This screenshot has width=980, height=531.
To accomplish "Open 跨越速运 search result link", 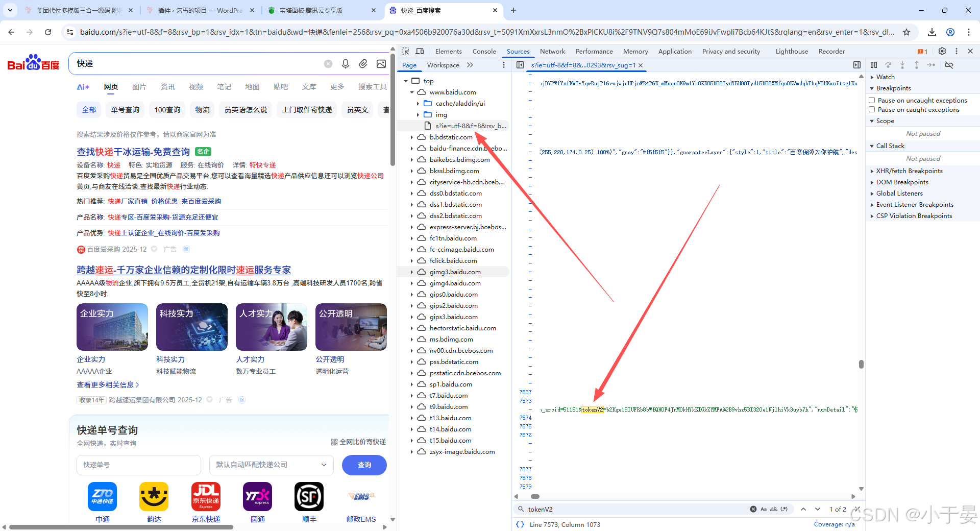I will coord(184,270).
